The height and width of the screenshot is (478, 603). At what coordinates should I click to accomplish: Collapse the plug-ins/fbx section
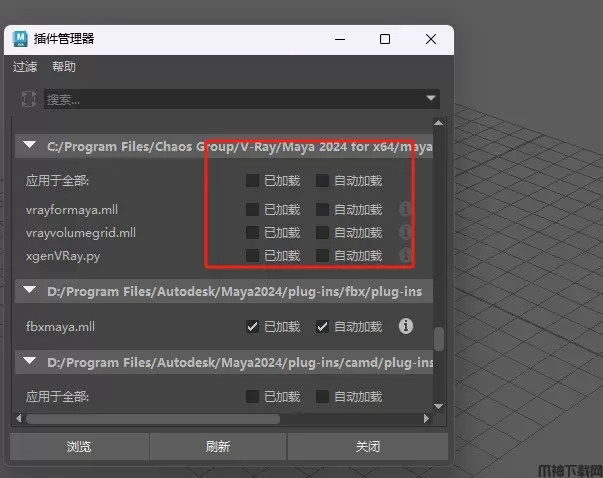[30, 291]
